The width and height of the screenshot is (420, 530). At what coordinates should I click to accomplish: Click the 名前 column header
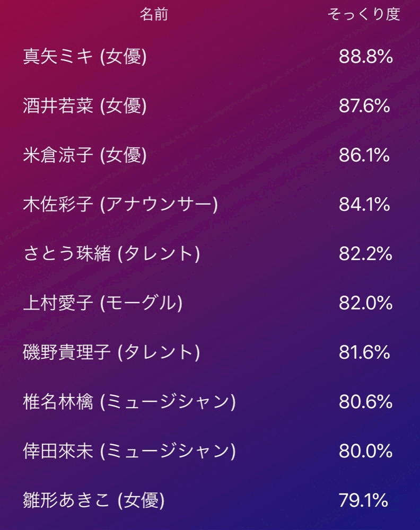[x=154, y=15]
